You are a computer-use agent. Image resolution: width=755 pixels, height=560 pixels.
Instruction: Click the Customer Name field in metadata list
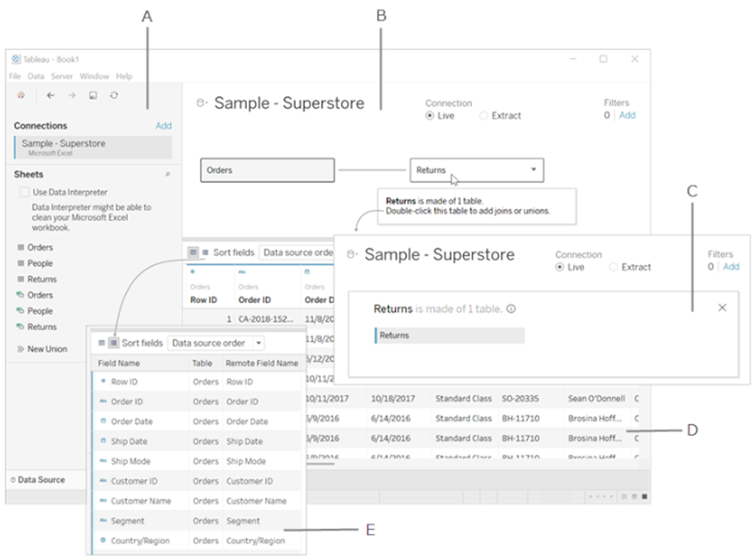(141, 500)
